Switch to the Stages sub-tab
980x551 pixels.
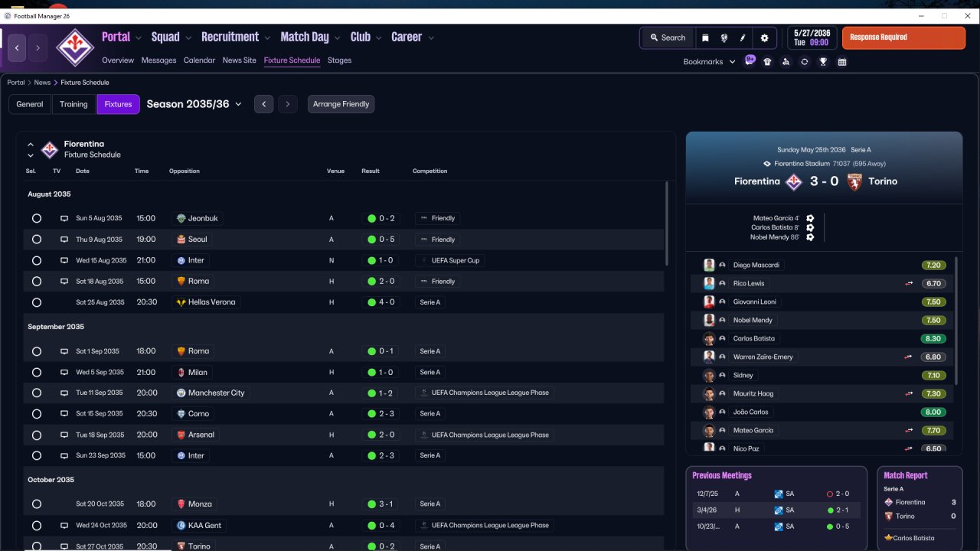click(339, 60)
